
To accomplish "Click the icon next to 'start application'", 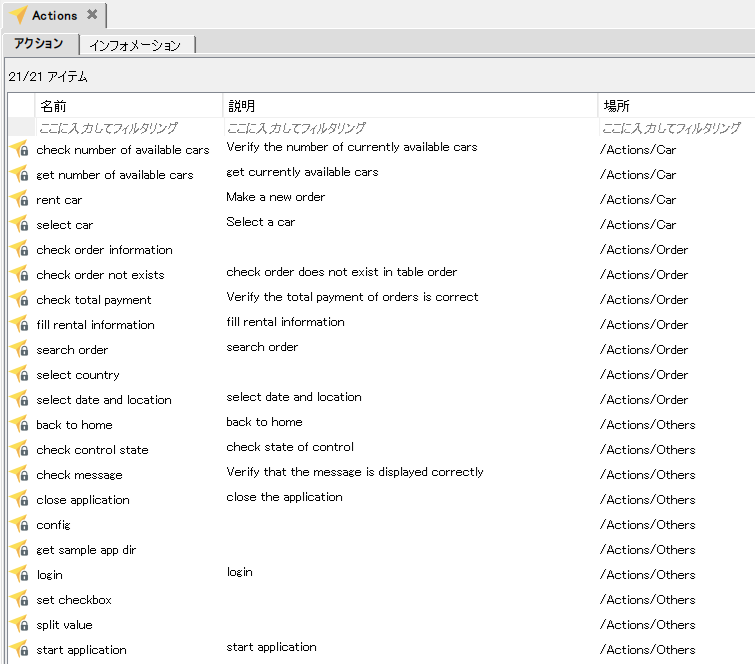I will pos(19,649).
